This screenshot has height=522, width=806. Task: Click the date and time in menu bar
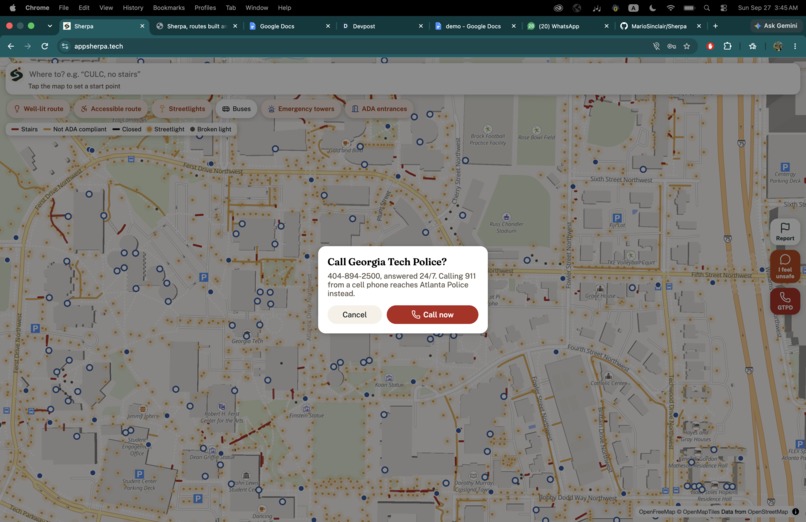[767, 8]
